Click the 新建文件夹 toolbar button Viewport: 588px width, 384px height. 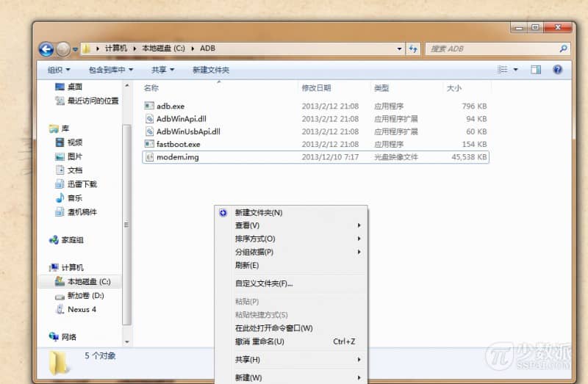click(211, 70)
